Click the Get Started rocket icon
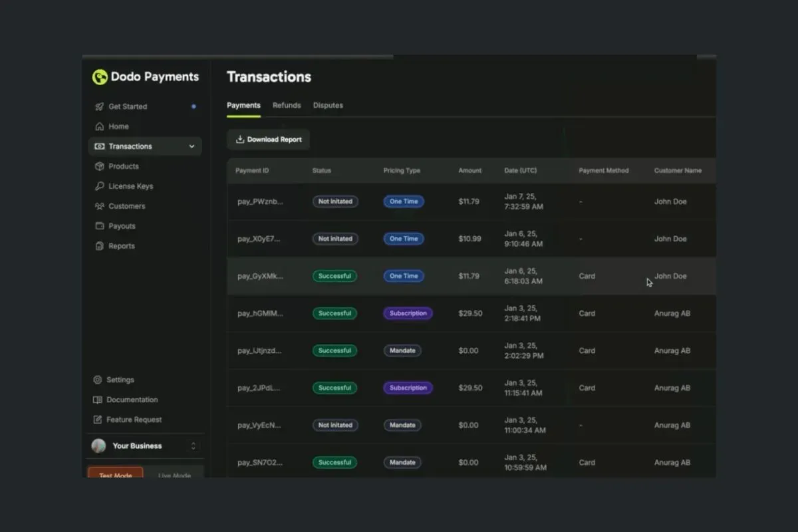Viewport: 798px width, 532px height. coord(99,106)
